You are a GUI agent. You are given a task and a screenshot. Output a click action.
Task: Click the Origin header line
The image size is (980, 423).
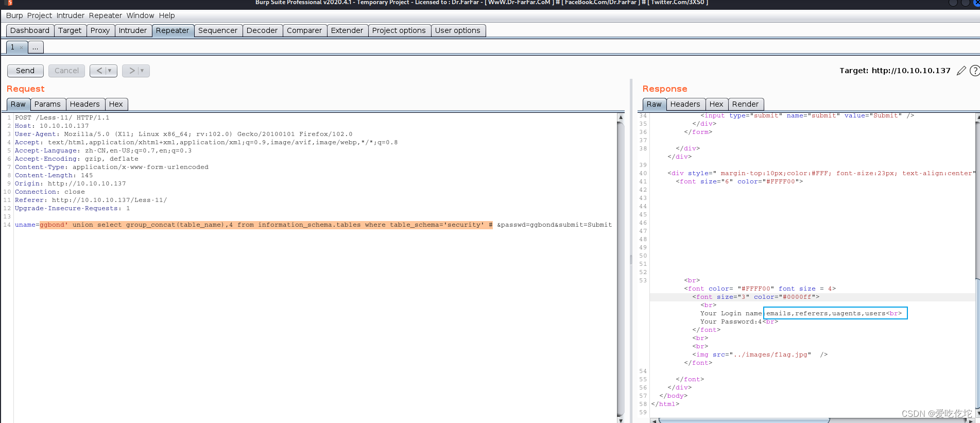click(70, 183)
